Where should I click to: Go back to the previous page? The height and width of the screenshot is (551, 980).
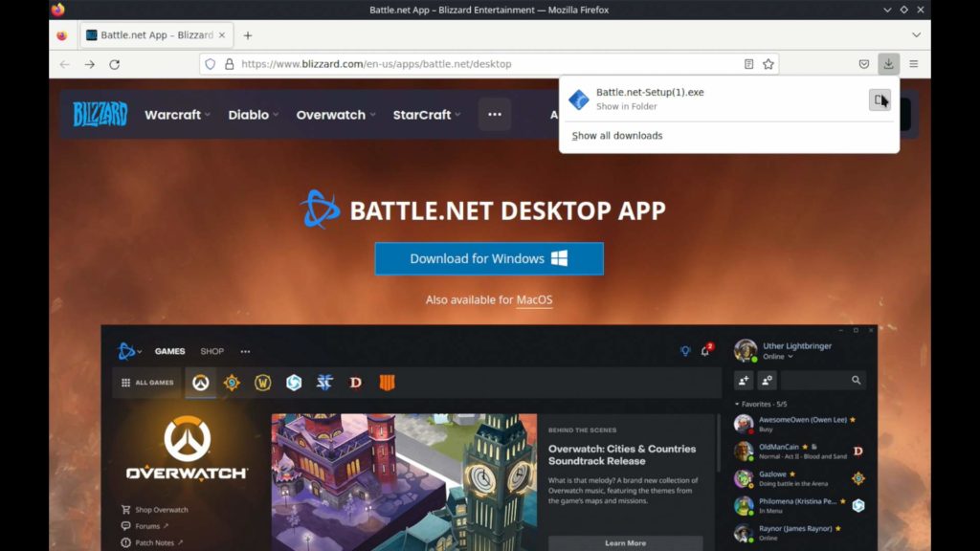(x=64, y=64)
